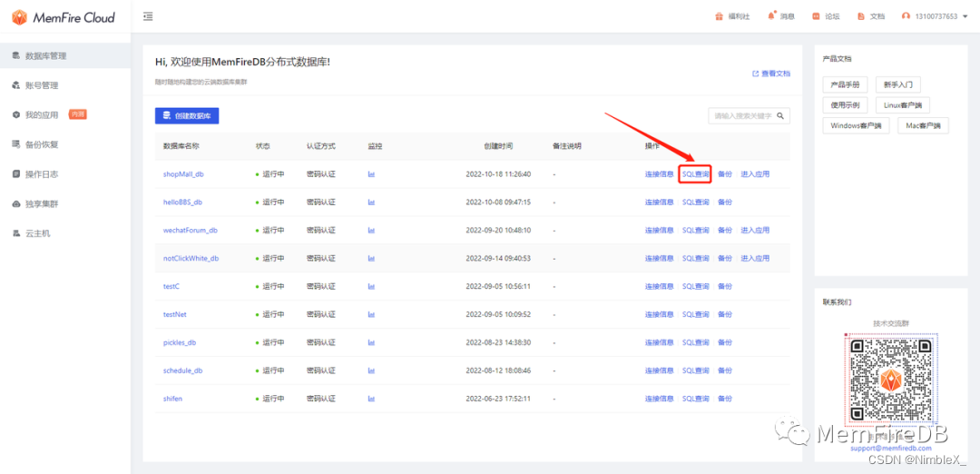The height and width of the screenshot is (474, 980).
Task: Open monitoring chart icon for notClickWhite_db
Action: coord(371,258)
